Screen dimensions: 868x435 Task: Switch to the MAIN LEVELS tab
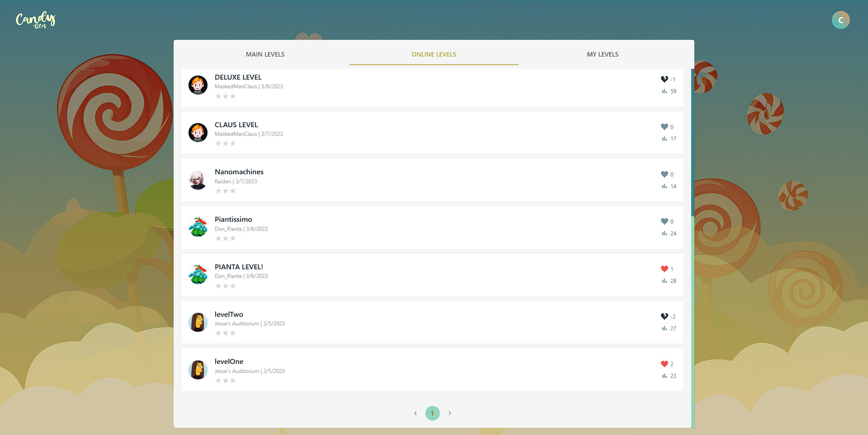265,54
